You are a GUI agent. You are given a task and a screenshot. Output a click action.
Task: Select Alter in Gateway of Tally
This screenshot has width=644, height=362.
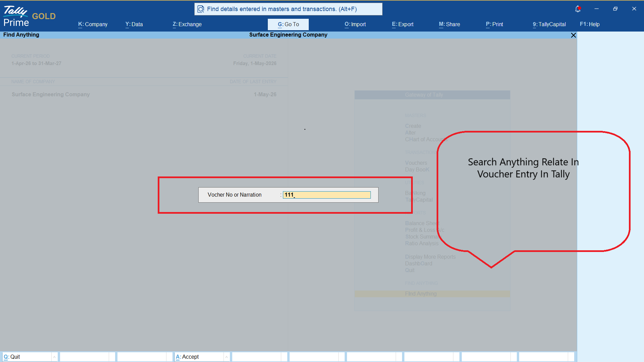tap(410, 133)
